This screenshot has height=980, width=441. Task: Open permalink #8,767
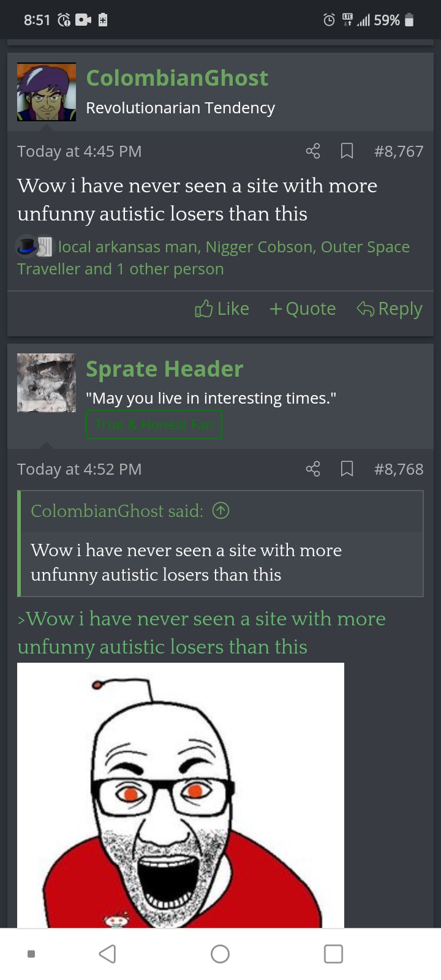pyautogui.click(x=399, y=151)
